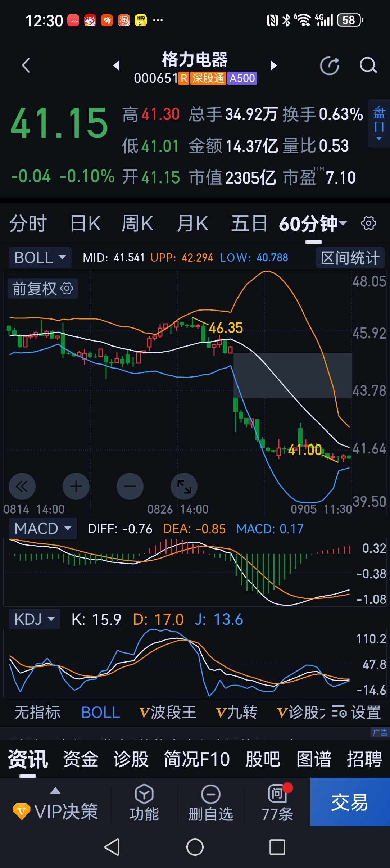Tap the gray shaded gap area on chart
The width and height of the screenshot is (390, 868).
pos(293,375)
